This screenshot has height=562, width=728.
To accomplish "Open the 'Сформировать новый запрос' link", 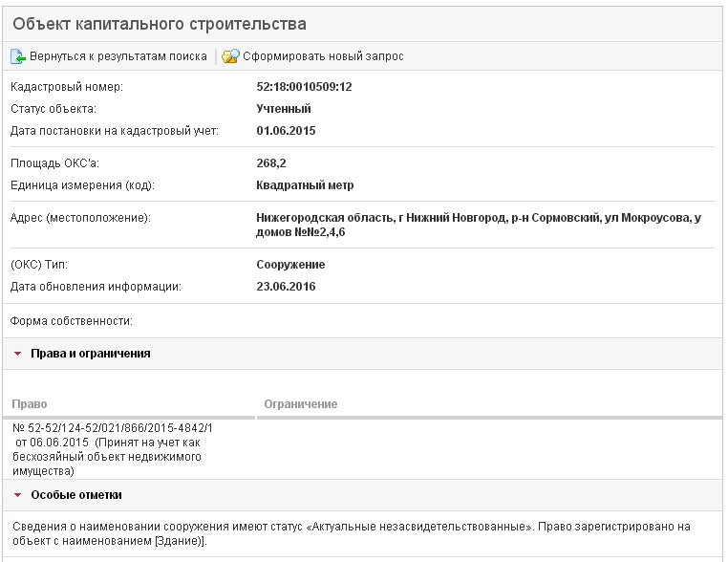I will (322, 56).
